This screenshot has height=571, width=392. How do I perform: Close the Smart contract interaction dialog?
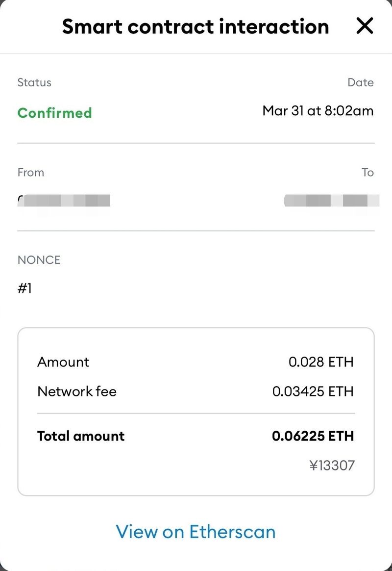365,26
